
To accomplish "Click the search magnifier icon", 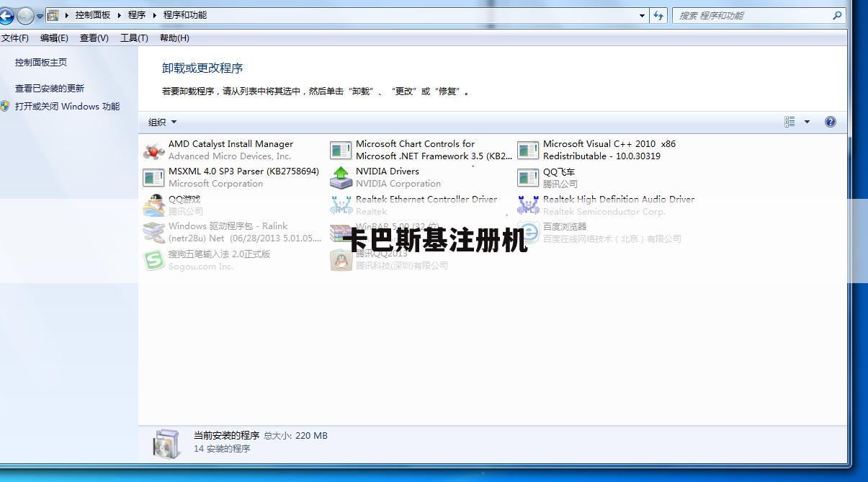I will pos(837,15).
